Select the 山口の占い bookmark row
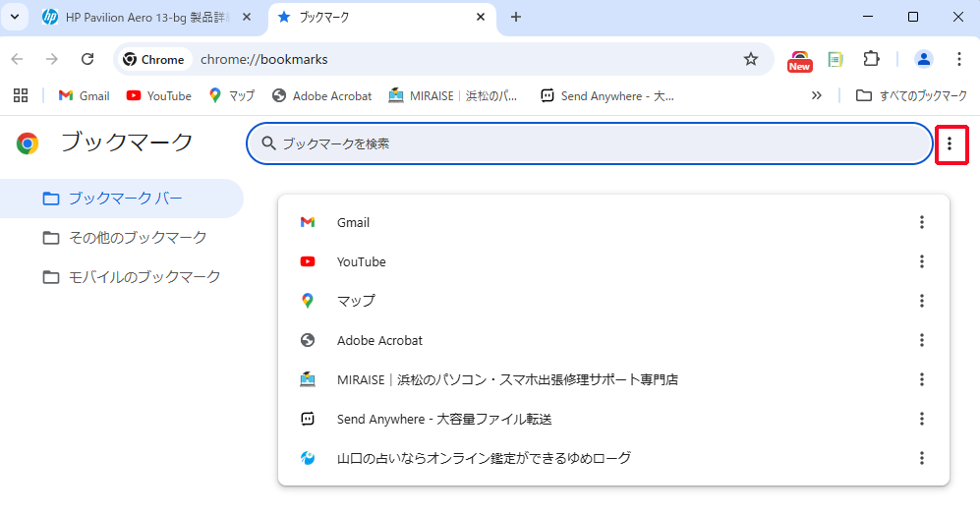 [x=613, y=458]
